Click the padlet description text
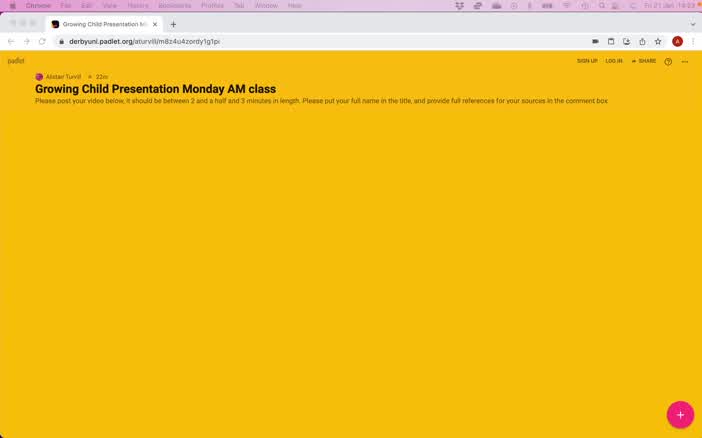 321,101
